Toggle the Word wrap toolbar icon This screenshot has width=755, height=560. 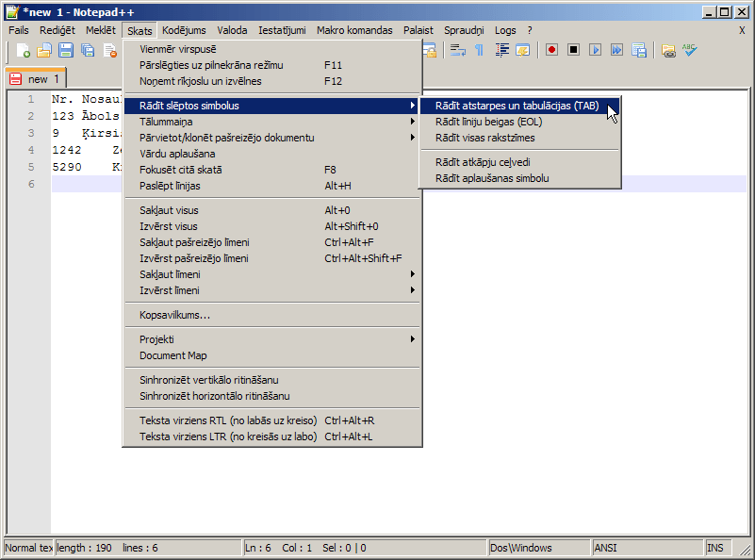(457, 50)
